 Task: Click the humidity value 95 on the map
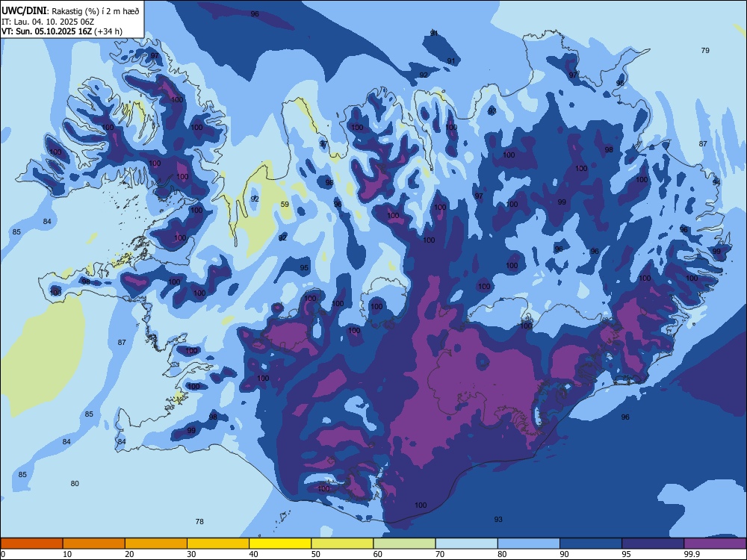[304, 267]
